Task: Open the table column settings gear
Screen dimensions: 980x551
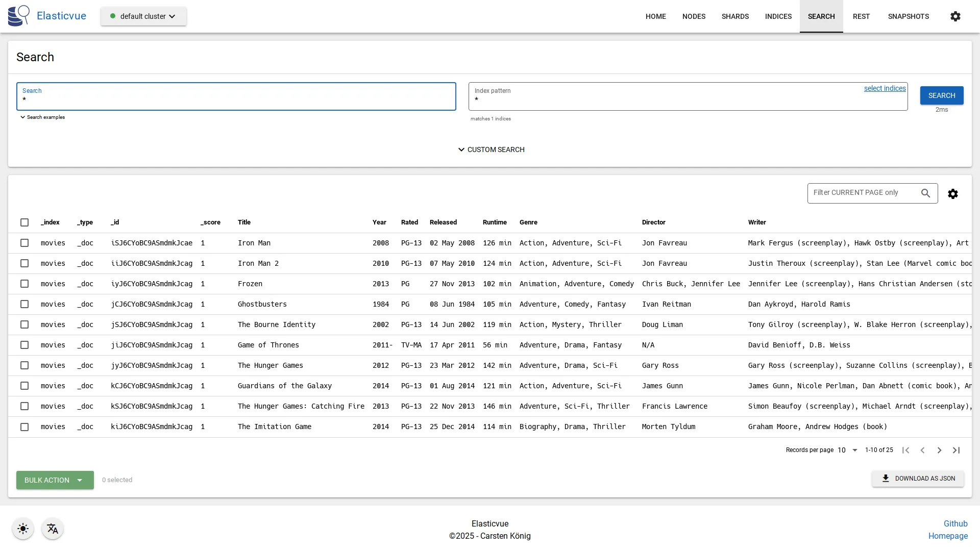Action: click(x=953, y=194)
